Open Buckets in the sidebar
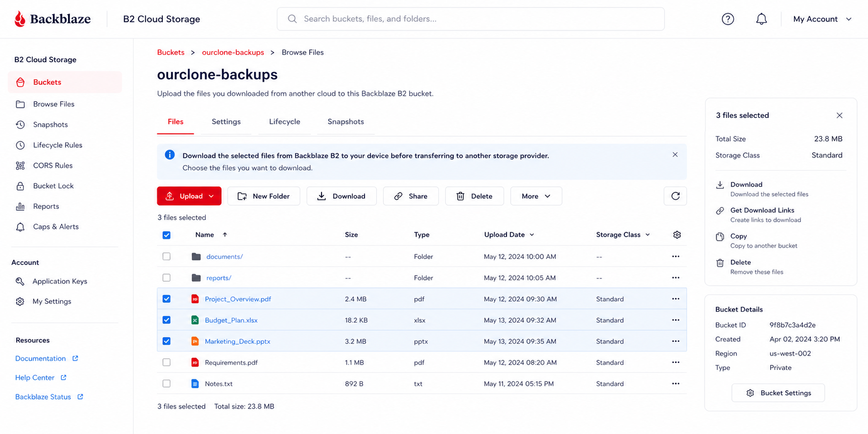This screenshot has height=434, width=868. [65, 82]
